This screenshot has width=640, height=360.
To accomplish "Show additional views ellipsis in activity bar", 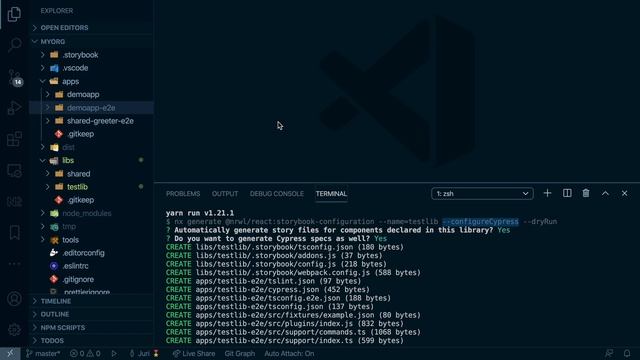I will 14,264.
